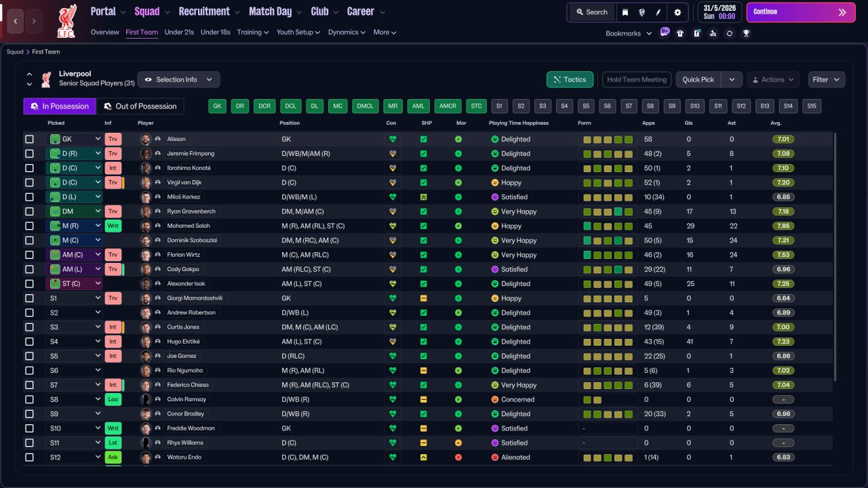This screenshot has width=868, height=488.
Task: Click Alisson's form colour squares
Action: pos(608,139)
